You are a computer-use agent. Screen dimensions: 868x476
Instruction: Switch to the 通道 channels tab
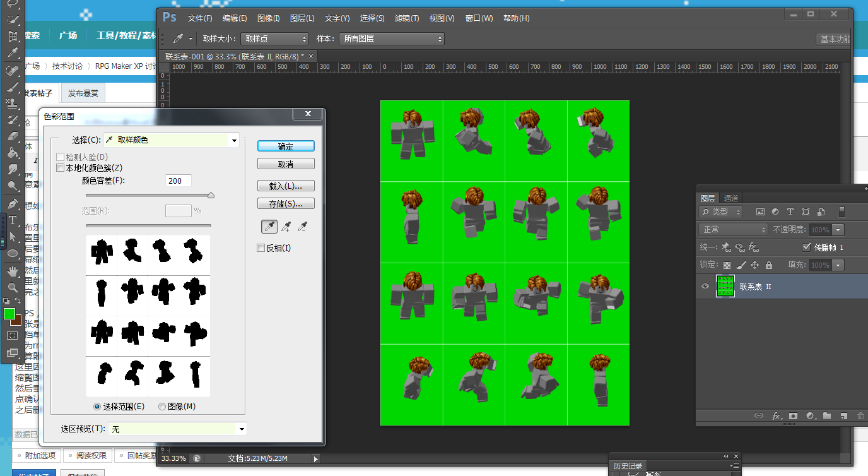[730, 198]
